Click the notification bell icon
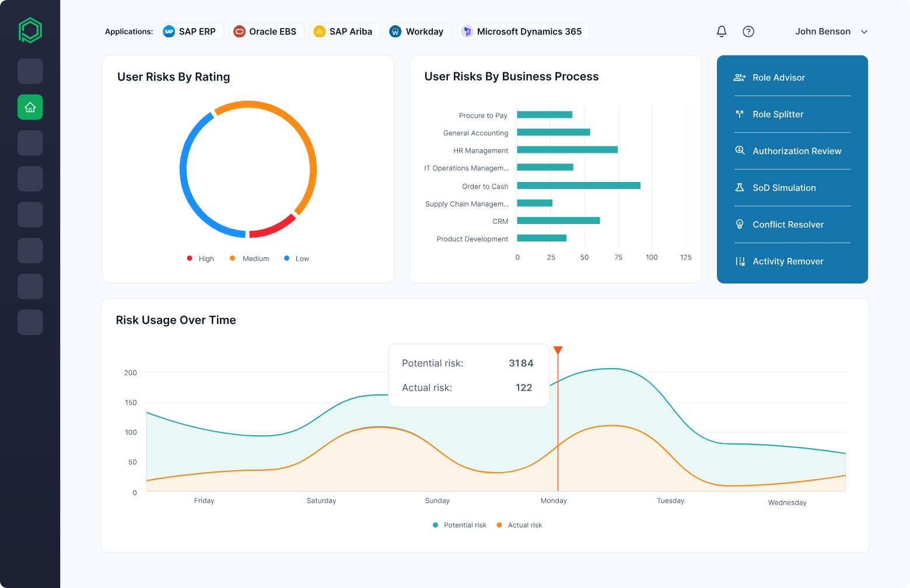The image size is (910, 588). tap(722, 32)
